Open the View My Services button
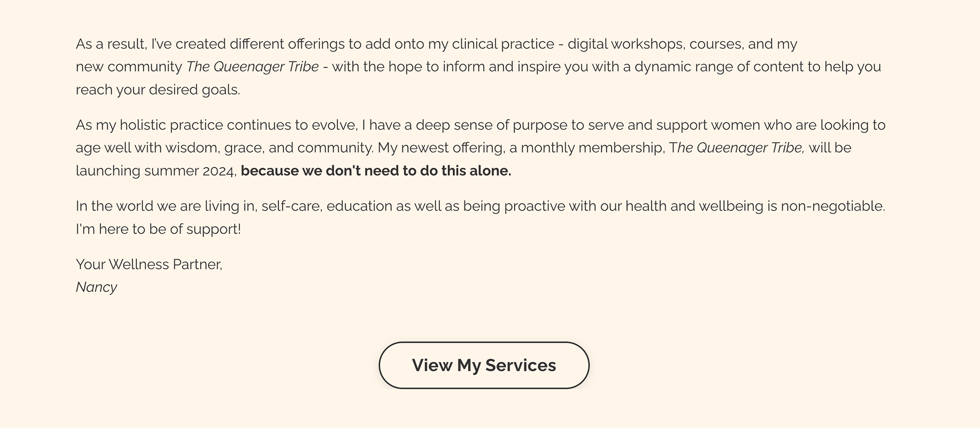This screenshot has height=428, width=980. click(484, 365)
